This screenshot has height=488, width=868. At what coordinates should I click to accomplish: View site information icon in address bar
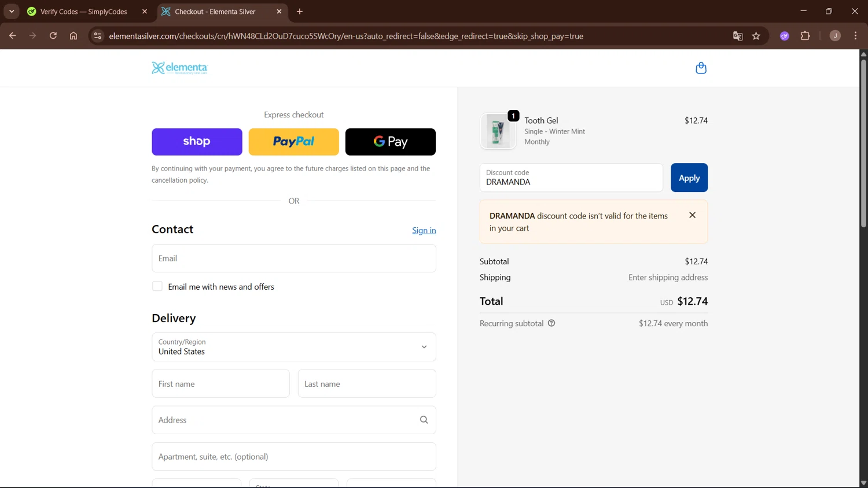[97, 36]
